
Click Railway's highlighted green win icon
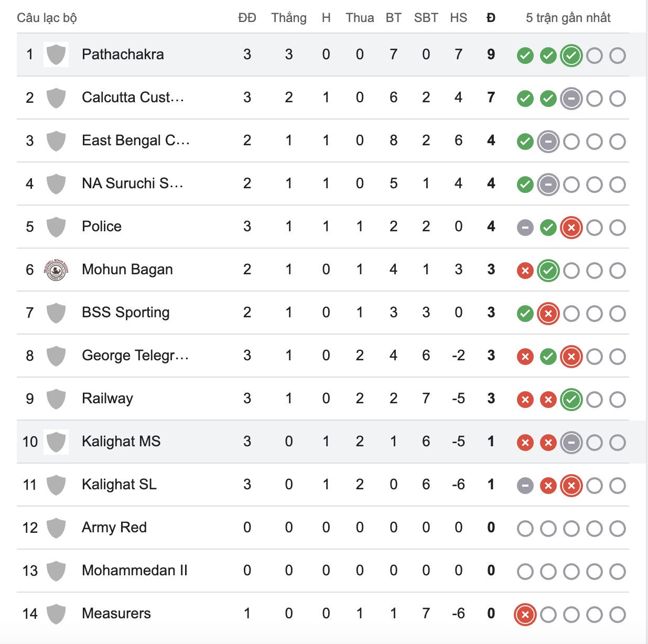click(x=571, y=399)
